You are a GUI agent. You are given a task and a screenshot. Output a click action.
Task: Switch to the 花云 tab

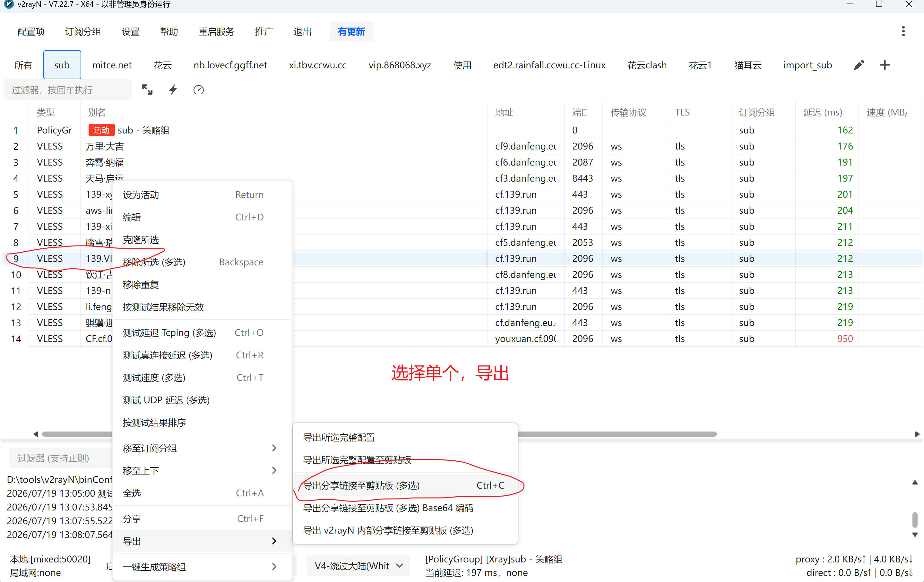(x=162, y=65)
